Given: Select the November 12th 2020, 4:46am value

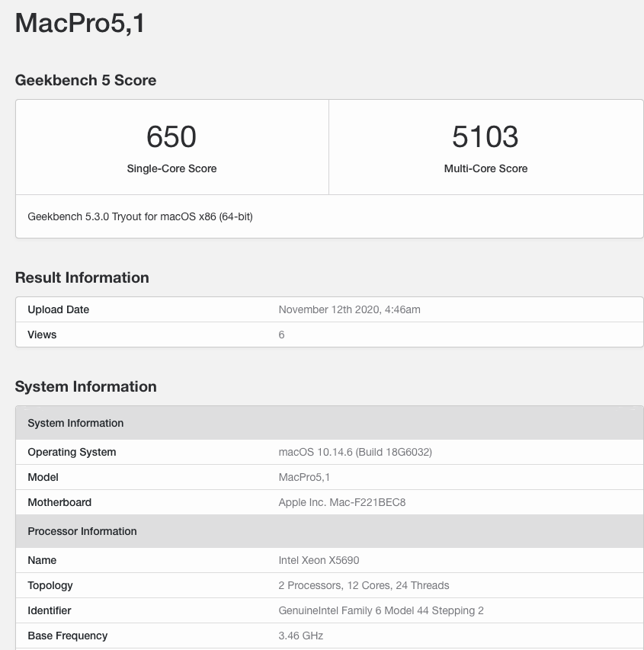Looking at the screenshot, I should (349, 309).
